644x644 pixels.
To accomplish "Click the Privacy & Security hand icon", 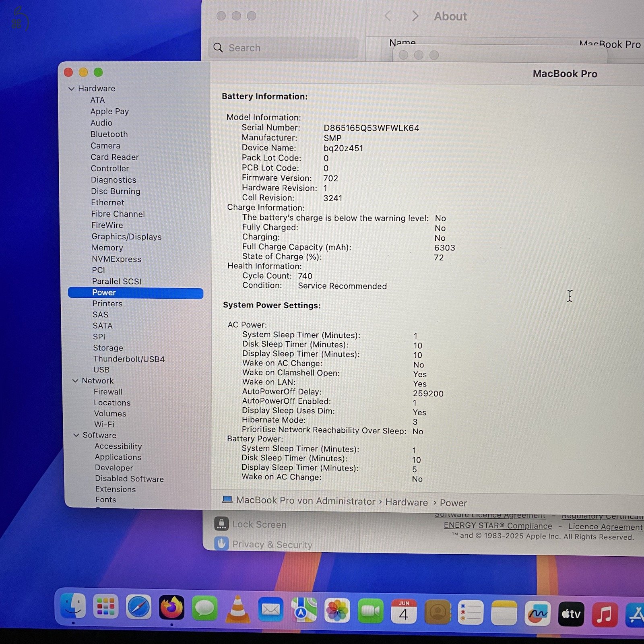I will tap(221, 543).
